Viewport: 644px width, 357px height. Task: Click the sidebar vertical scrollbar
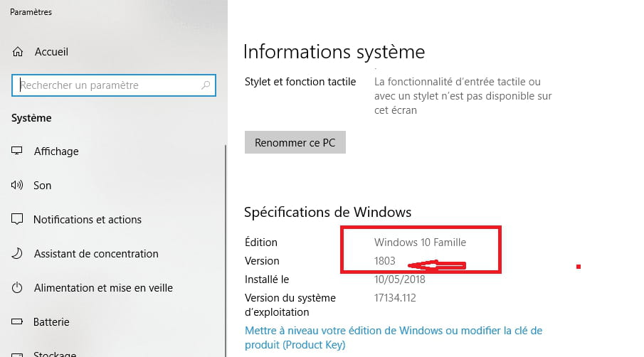tap(226, 250)
